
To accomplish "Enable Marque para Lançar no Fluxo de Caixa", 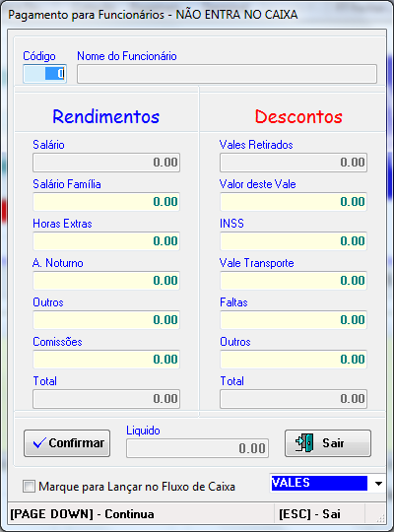I will 29,487.
